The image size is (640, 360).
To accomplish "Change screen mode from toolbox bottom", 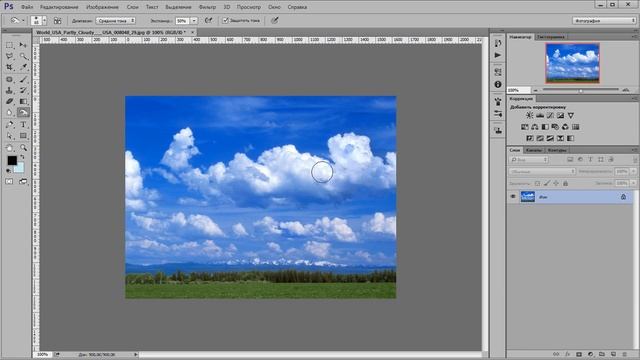I will click(23, 181).
